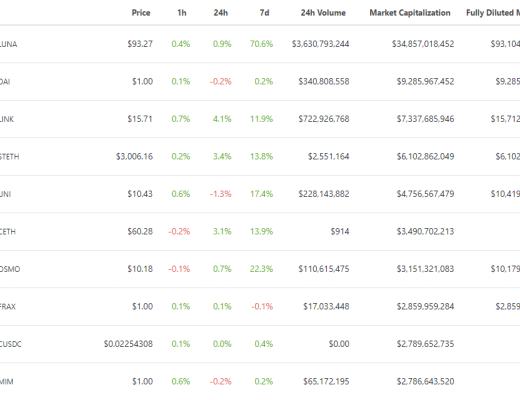Select LUNA 24h volume $3,630,793,244
This screenshot has width=520, height=400.
click(321, 44)
